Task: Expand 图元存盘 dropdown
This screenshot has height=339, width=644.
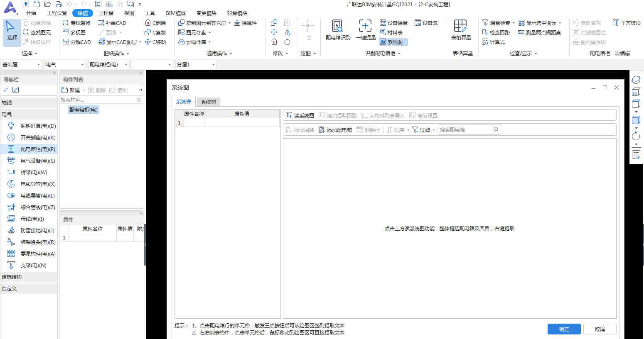Action: click(209, 33)
